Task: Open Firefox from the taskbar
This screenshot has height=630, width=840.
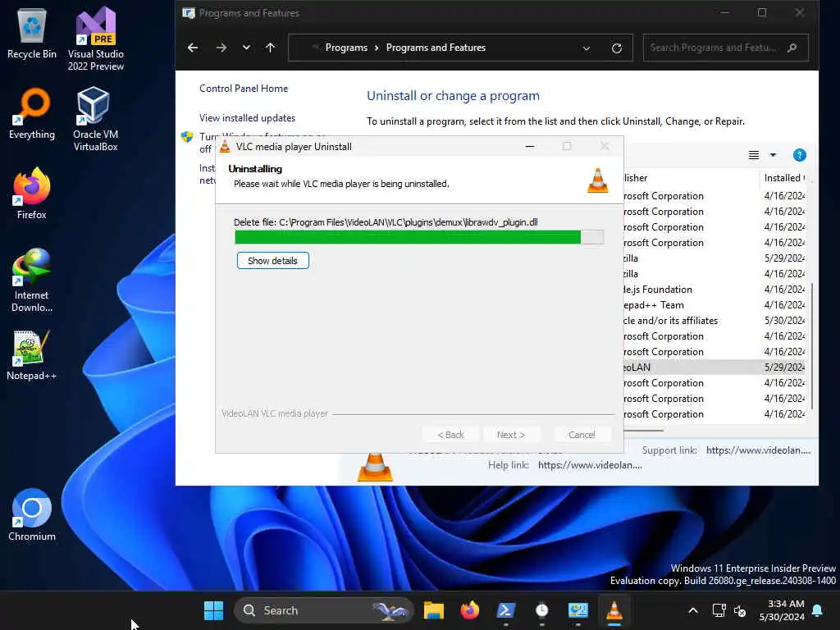Action: (x=470, y=610)
